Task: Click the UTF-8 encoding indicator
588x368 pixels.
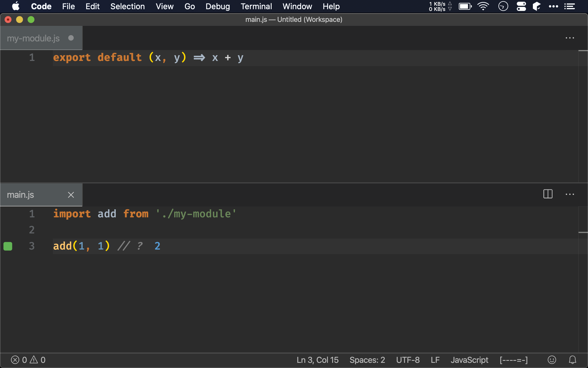Action: pos(408,360)
